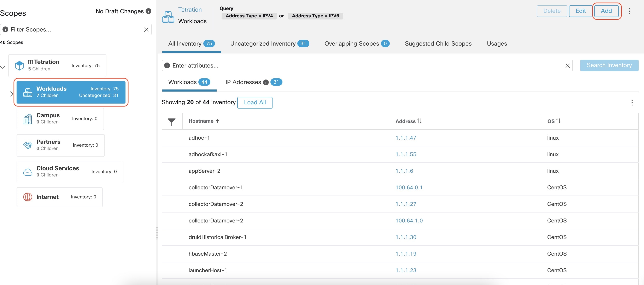This screenshot has height=285, width=644.
Task: Sort the OS column
Action: coord(558,121)
